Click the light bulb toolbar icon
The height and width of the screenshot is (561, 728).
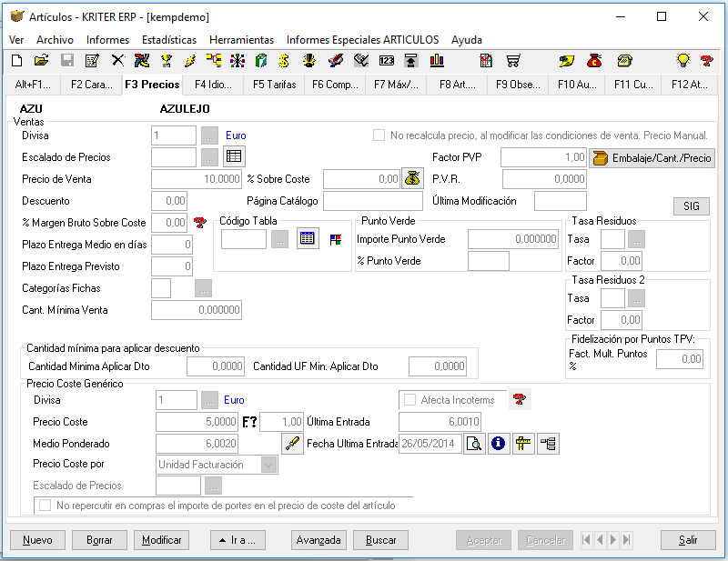coord(683,61)
